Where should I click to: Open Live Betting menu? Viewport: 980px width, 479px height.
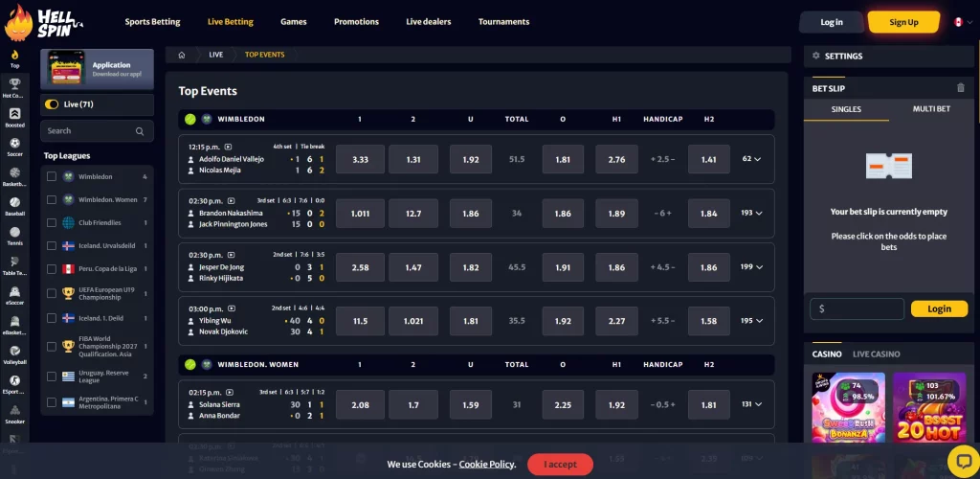(x=231, y=22)
